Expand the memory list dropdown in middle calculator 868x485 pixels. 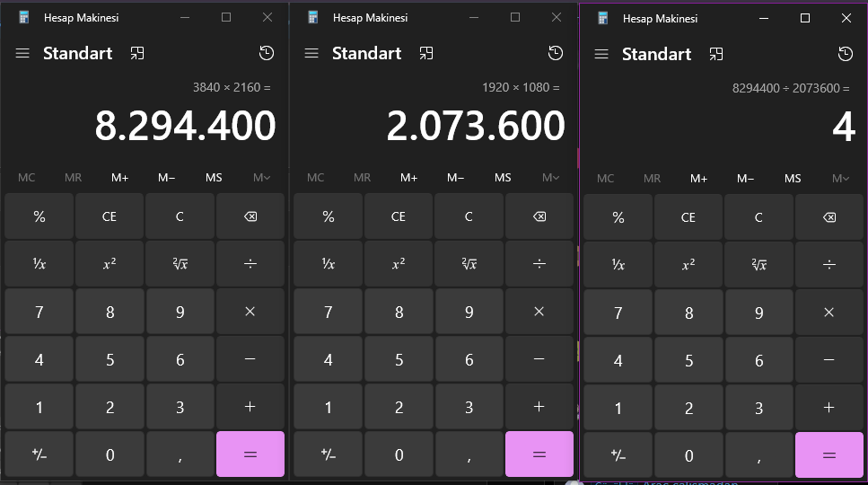coord(550,178)
